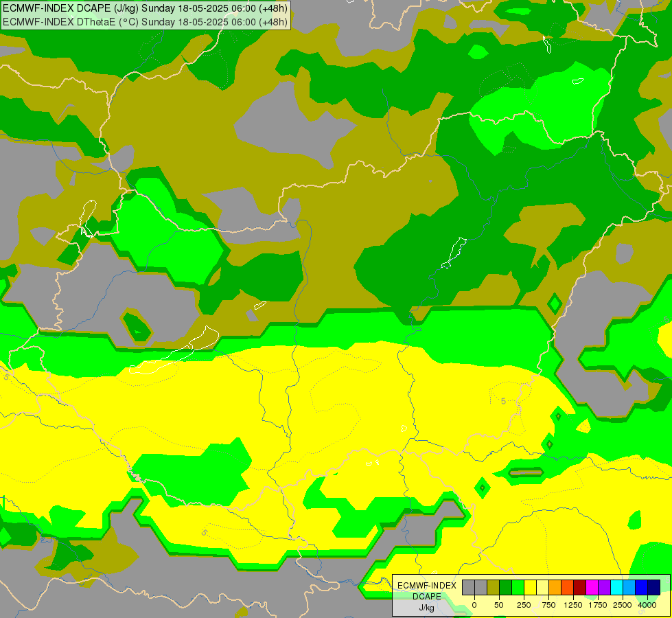Click the magenta legend swatch
This screenshot has width=672, height=618.
[x=592, y=587]
